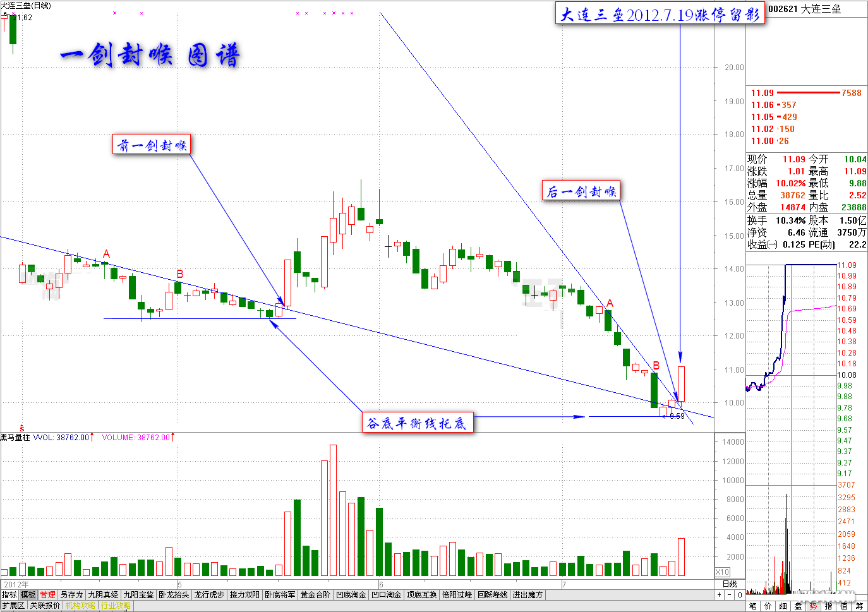Image resolution: width=868 pixels, height=612 pixels.
Task: Open the 笔 tick-by-tick panel tab
Action: pos(753,606)
